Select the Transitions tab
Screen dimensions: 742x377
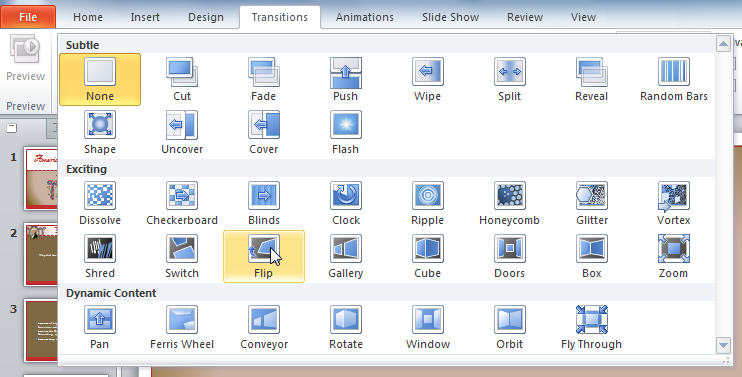(x=280, y=17)
